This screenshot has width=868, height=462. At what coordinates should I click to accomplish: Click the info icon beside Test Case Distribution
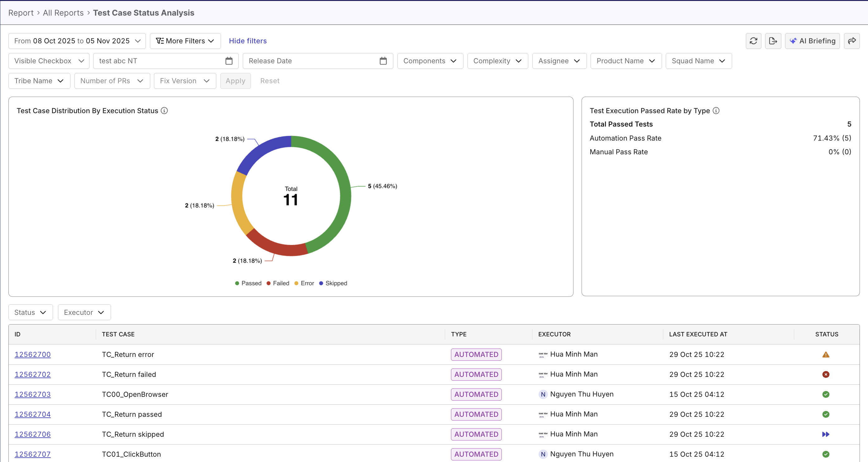(164, 111)
